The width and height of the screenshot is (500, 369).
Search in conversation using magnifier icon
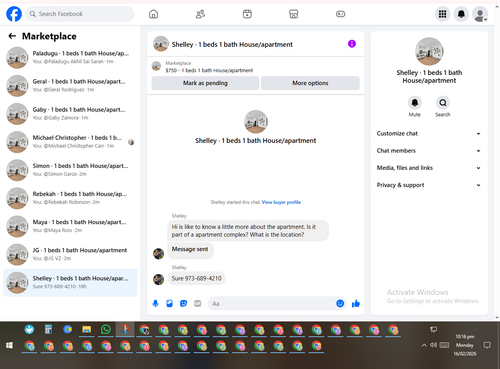pos(443,103)
